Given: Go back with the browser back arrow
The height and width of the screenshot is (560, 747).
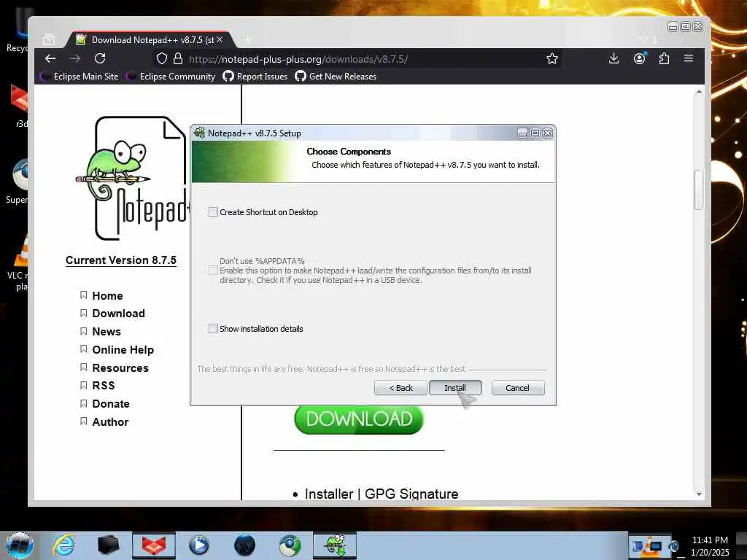Looking at the screenshot, I should [x=50, y=58].
